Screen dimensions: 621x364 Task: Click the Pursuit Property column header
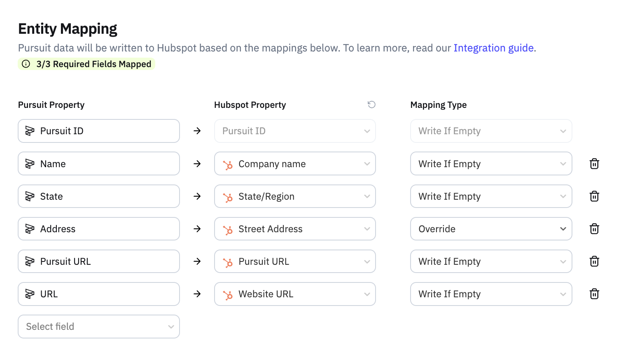click(x=51, y=105)
